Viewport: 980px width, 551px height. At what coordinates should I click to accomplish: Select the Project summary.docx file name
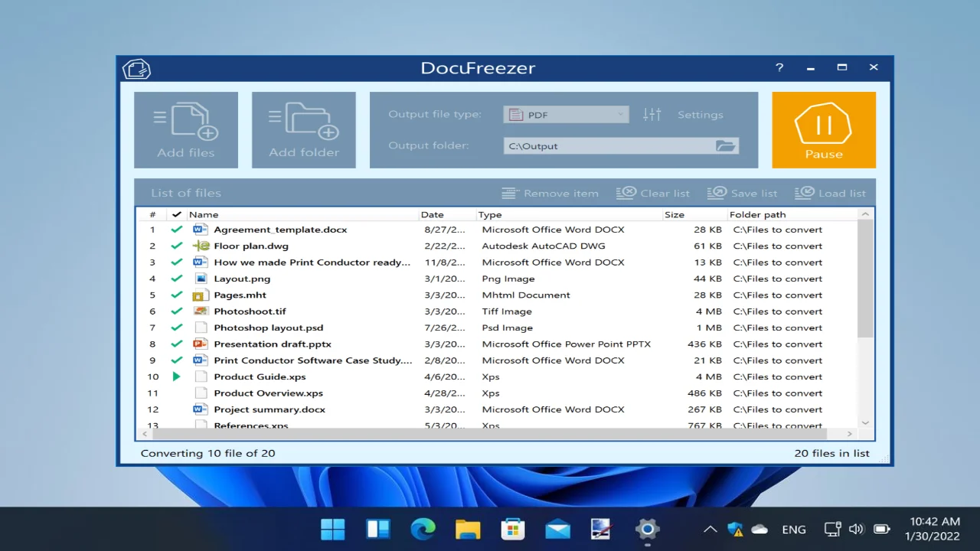click(269, 409)
